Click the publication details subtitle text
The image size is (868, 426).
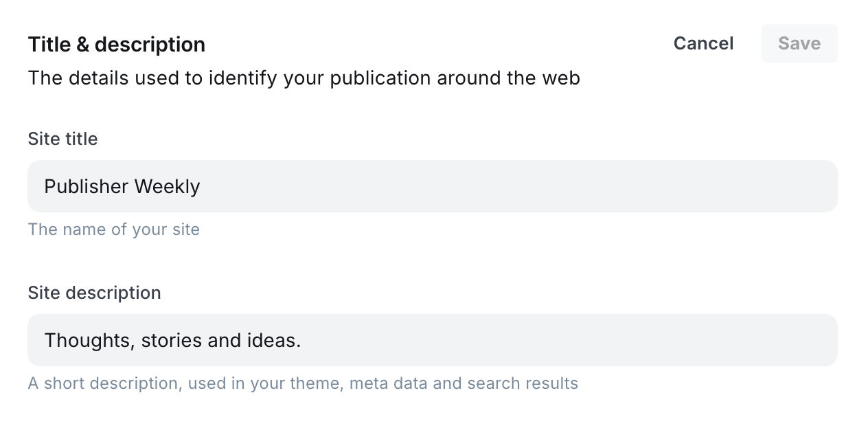click(x=304, y=78)
